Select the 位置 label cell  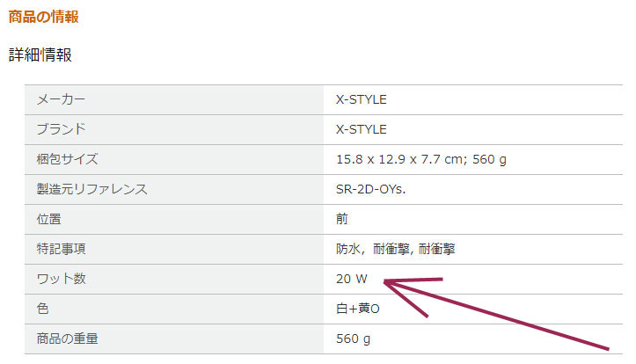pos(174,219)
